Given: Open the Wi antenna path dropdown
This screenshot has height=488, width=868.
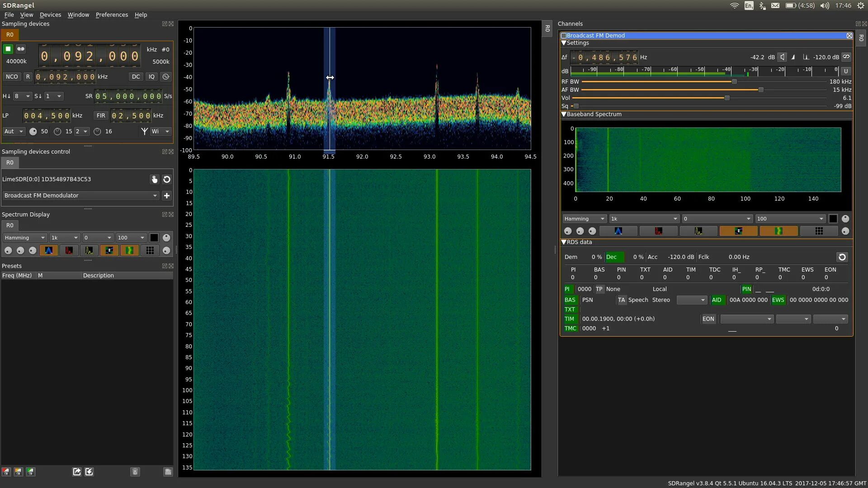Looking at the screenshot, I should coord(160,131).
